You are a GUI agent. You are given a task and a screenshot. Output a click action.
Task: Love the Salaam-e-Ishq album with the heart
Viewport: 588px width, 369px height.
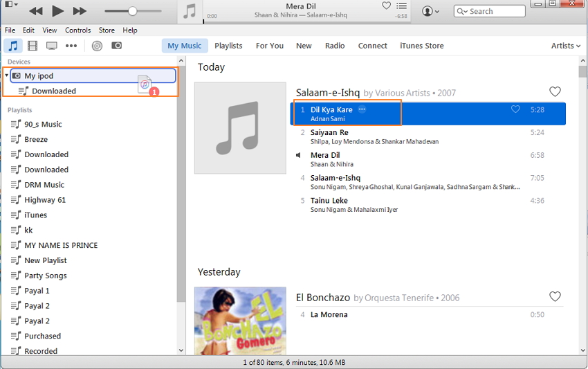pyautogui.click(x=555, y=92)
